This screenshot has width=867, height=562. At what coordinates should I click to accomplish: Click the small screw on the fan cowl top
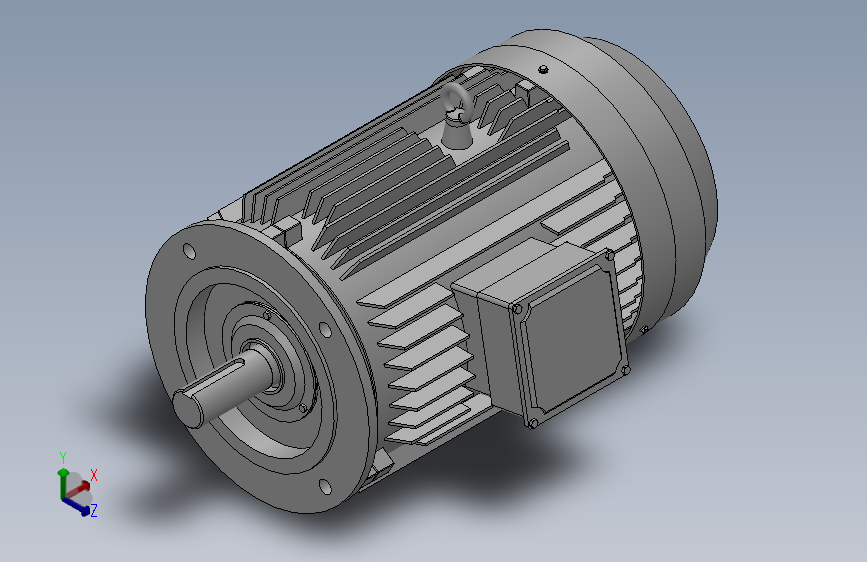coord(543,69)
